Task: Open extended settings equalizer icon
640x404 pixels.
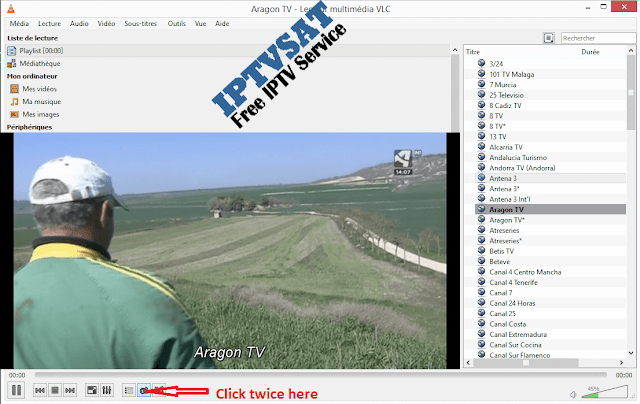Action: click(x=107, y=391)
